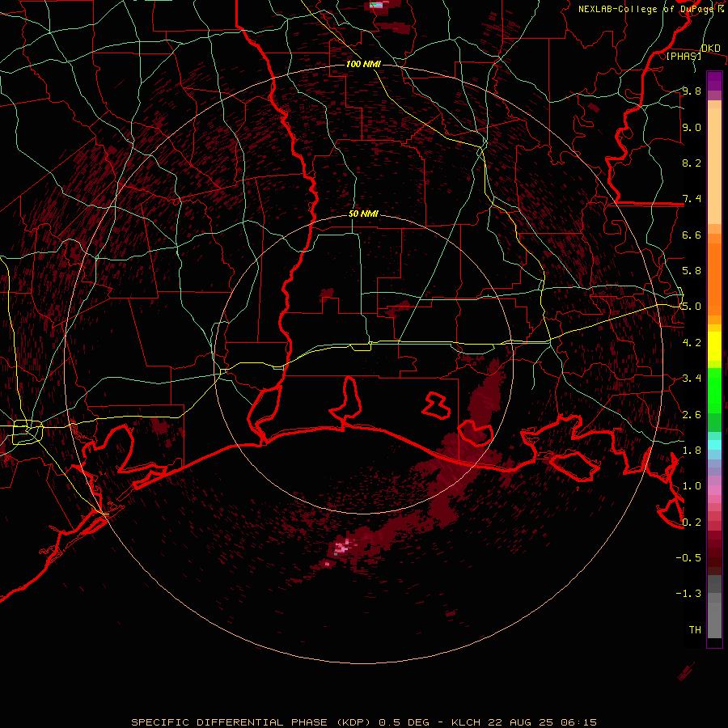Click the [PHAS] units label
This screenshot has height=728, width=728.
point(684,56)
